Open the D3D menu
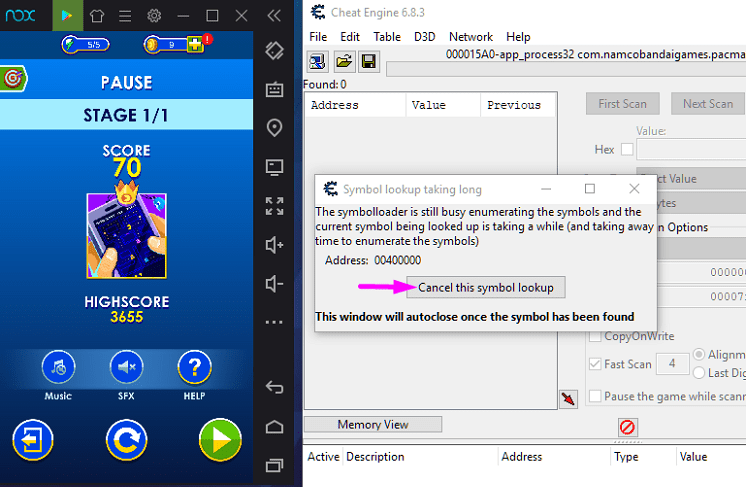 click(x=424, y=37)
